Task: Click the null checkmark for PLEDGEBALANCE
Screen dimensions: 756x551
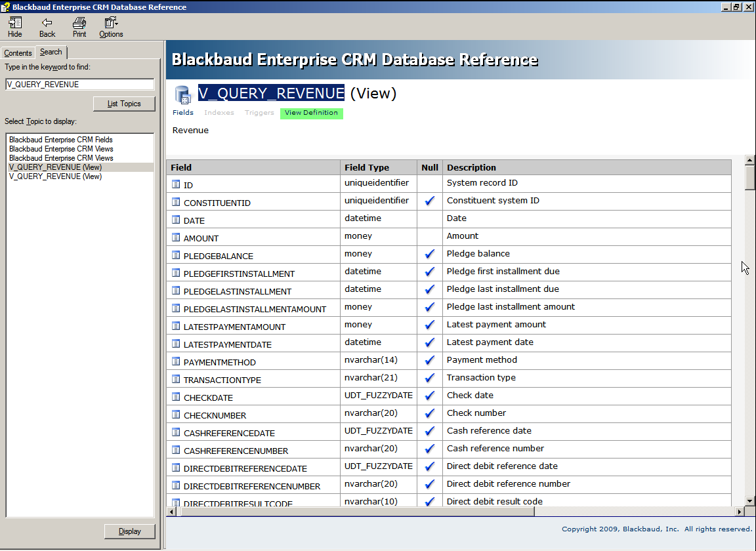Action: coord(430,254)
